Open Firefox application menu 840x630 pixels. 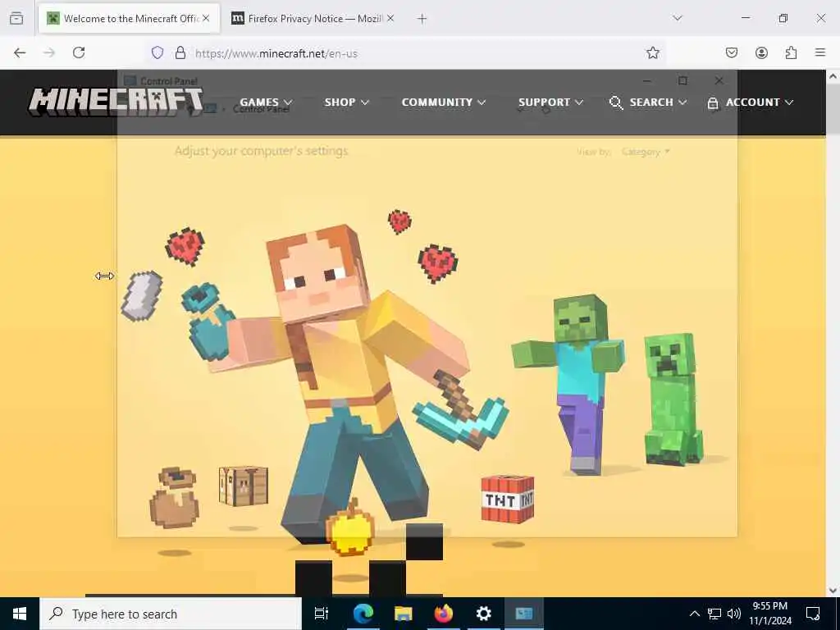(820, 52)
